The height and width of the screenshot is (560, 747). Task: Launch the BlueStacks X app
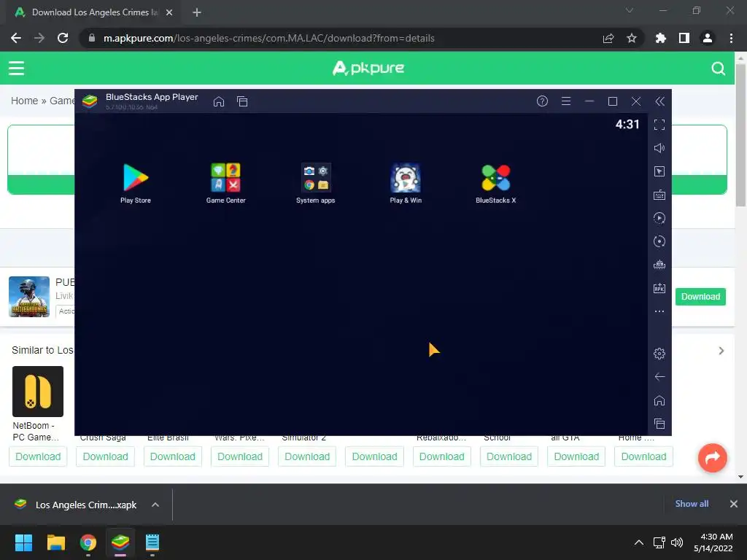(x=495, y=183)
